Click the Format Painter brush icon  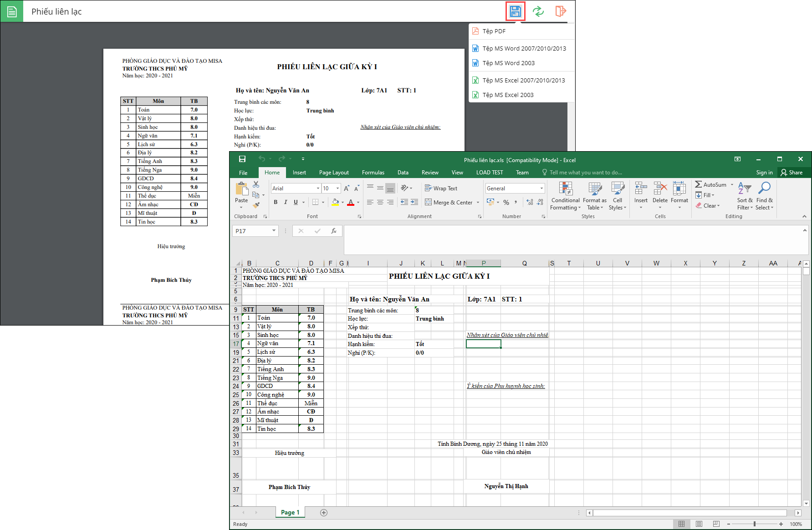click(256, 205)
